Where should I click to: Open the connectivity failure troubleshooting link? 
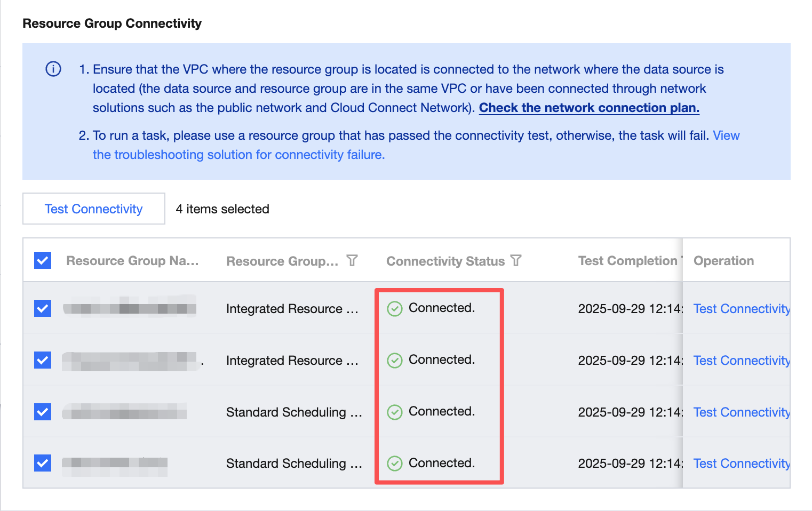click(x=238, y=155)
